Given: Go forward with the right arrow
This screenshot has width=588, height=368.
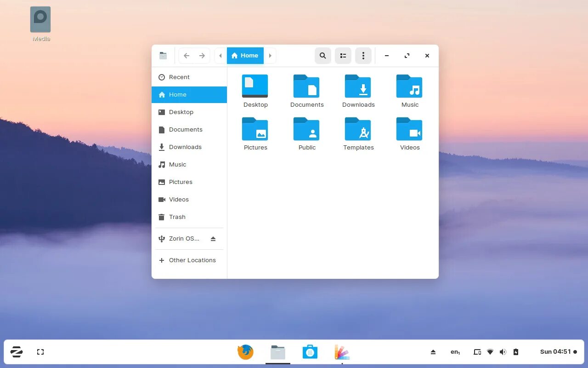Looking at the screenshot, I should [x=202, y=56].
